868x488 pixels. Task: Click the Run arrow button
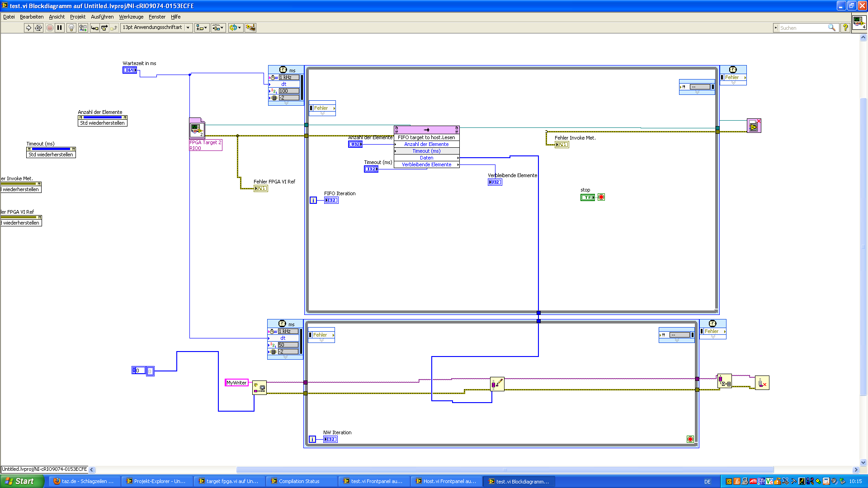tap(28, 28)
